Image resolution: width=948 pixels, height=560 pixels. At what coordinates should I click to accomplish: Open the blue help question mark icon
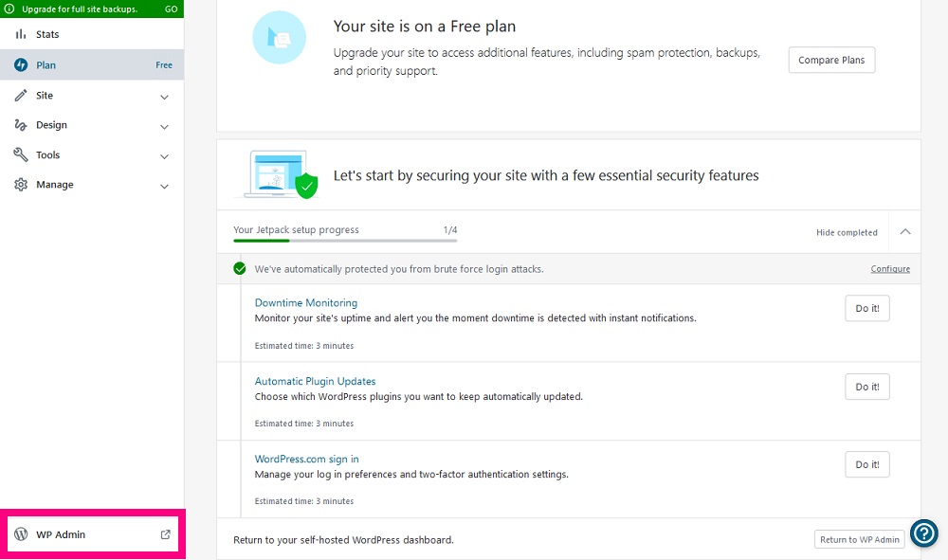923,533
